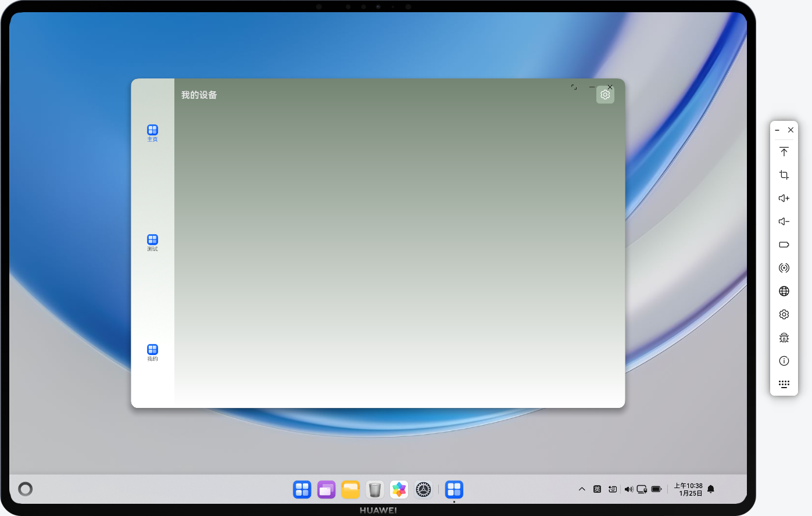
Task: Open settings gear in 我的设备 window
Action: [x=605, y=95]
